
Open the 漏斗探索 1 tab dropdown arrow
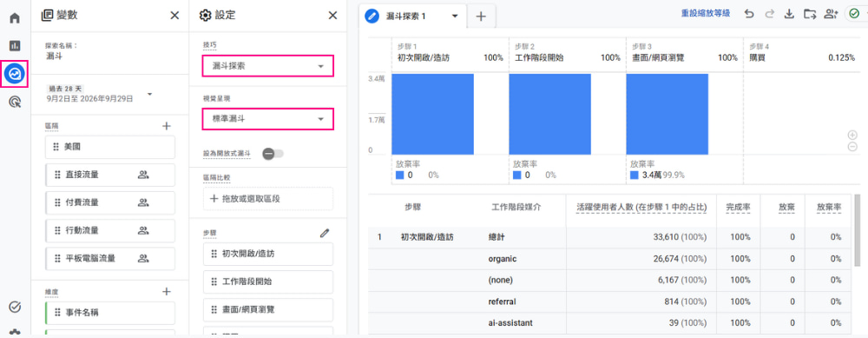pos(455,16)
